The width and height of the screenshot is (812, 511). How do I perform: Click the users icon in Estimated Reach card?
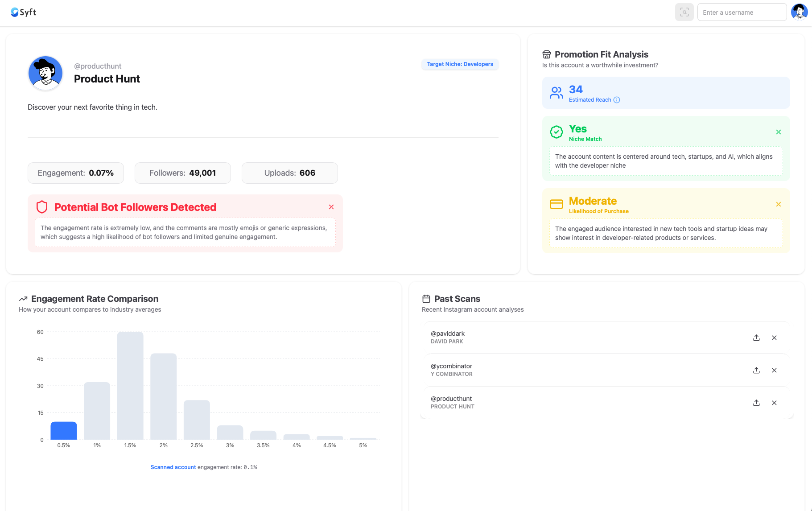point(556,93)
